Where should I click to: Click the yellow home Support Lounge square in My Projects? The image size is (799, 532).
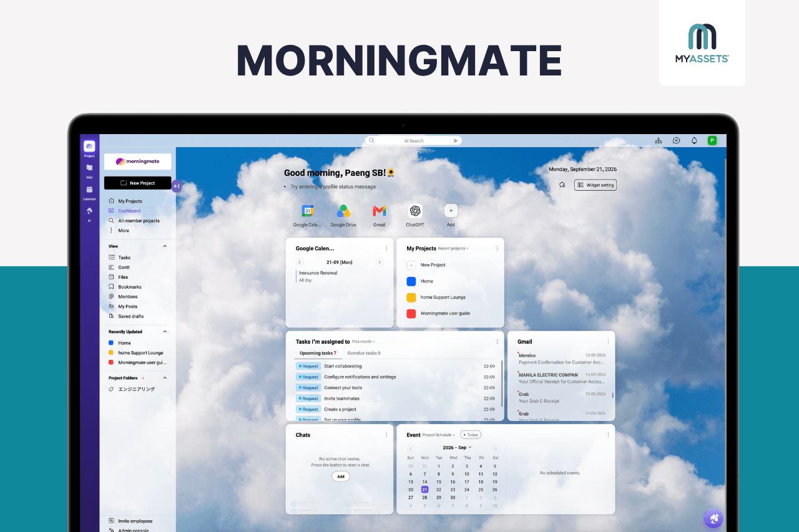tap(411, 297)
